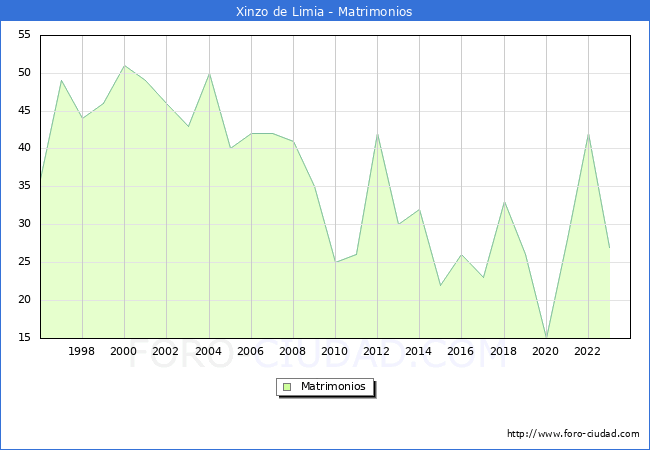This screenshot has height=450, width=650.
Task: Select the 2000 x-axis label
Action: [124, 351]
